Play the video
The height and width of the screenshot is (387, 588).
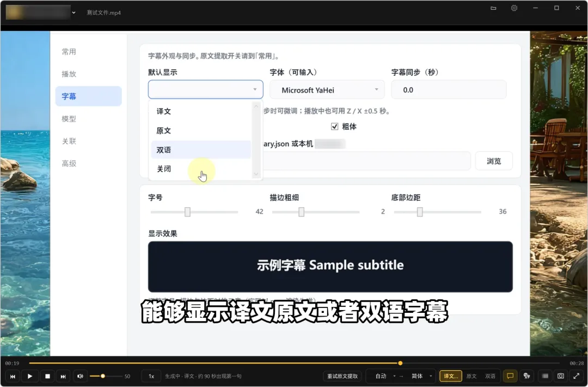30,376
